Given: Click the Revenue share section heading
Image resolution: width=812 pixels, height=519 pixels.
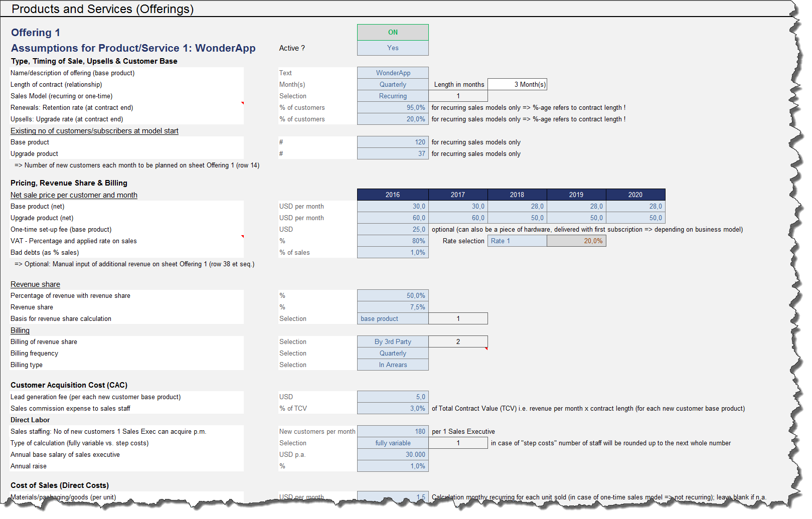Looking at the screenshot, I should (x=35, y=284).
